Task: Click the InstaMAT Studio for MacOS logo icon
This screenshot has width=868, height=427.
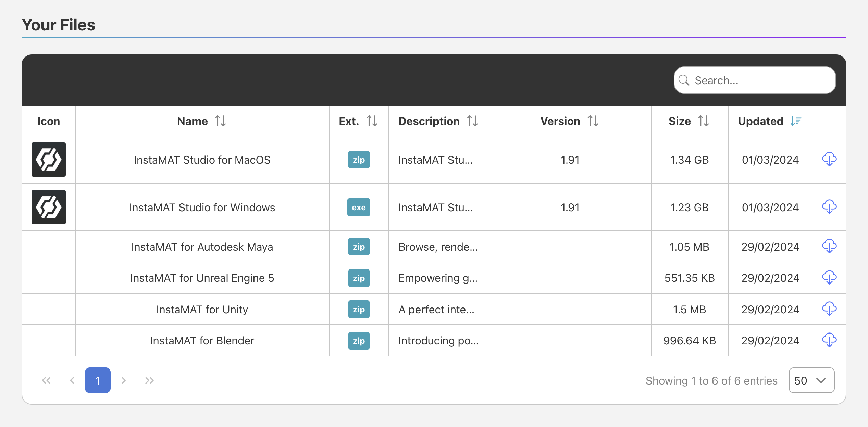Action: (x=49, y=160)
